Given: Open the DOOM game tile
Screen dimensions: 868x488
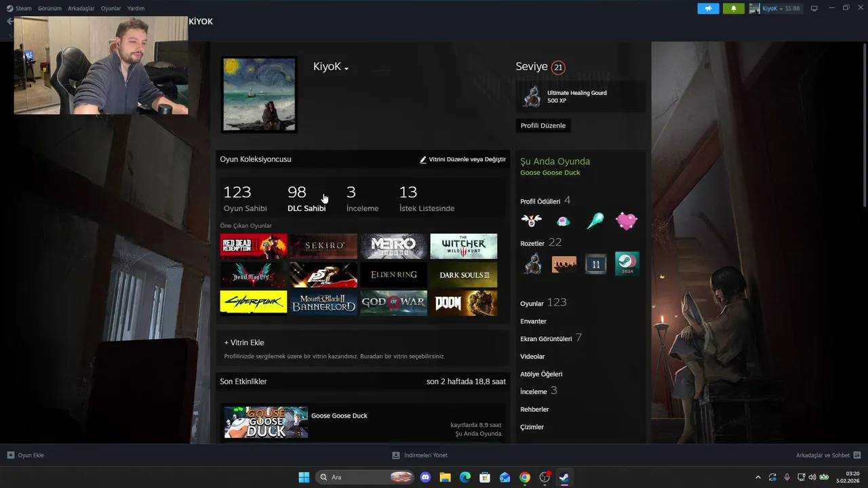Looking at the screenshot, I should pos(464,303).
